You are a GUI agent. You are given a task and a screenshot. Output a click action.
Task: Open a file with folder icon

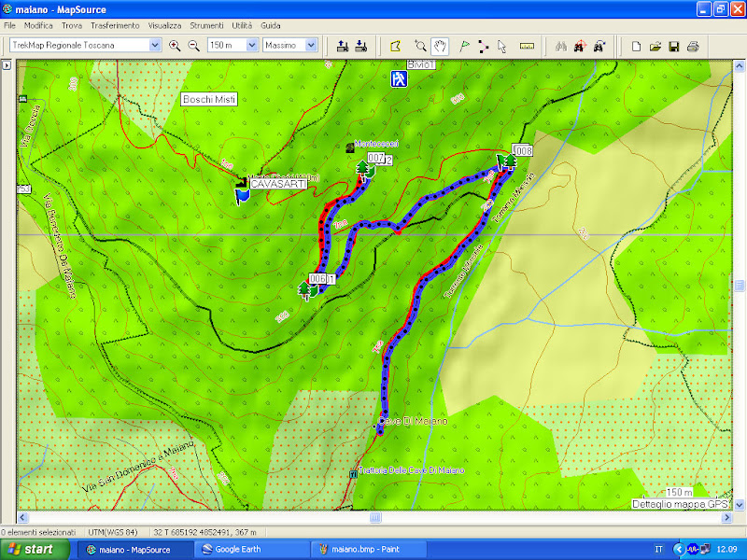pyautogui.click(x=655, y=46)
